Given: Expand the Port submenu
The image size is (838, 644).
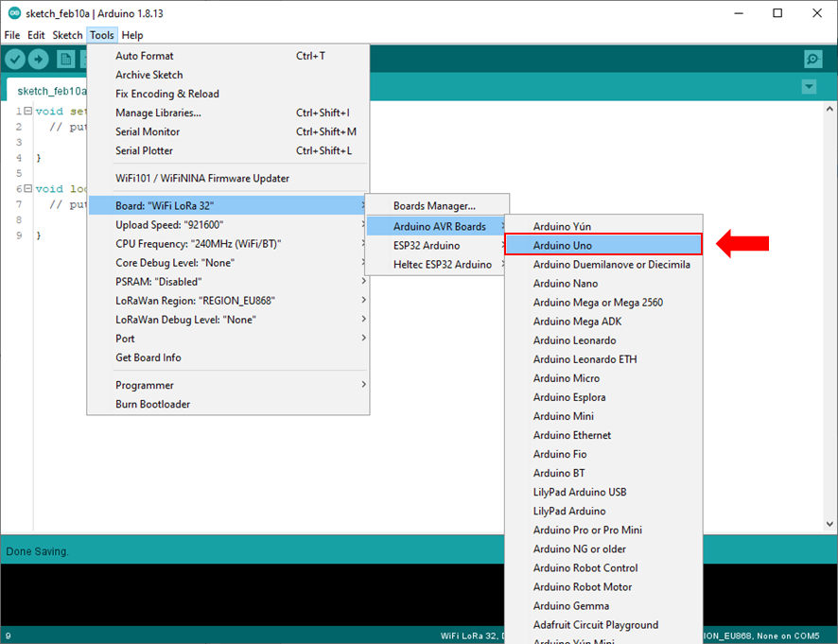Looking at the screenshot, I should click(x=228, y=339).
